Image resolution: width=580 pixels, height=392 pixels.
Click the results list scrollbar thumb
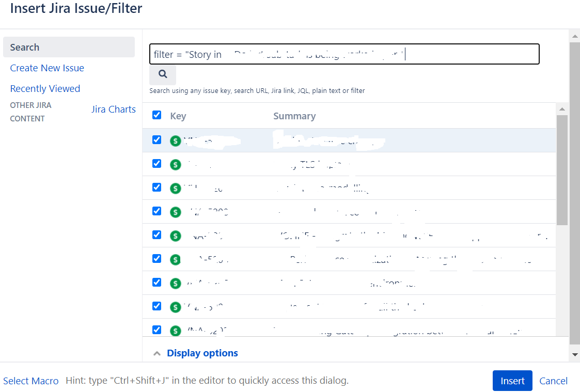(x=562, y=170)
